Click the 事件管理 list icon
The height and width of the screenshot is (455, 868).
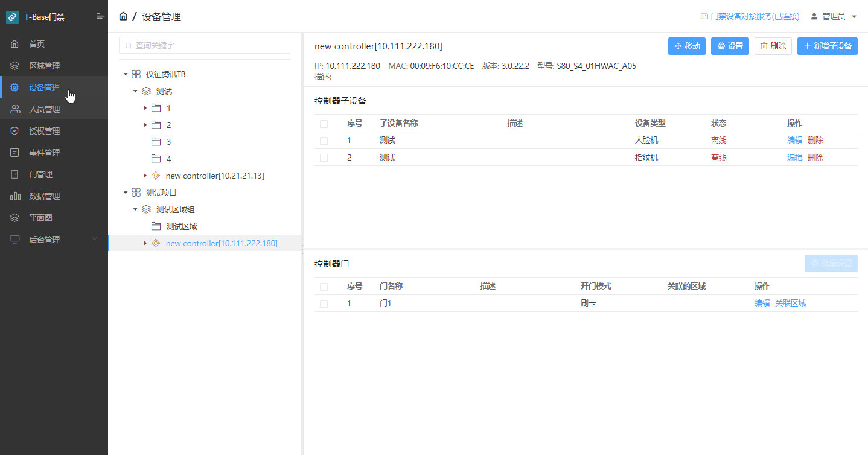click(15, 153)
